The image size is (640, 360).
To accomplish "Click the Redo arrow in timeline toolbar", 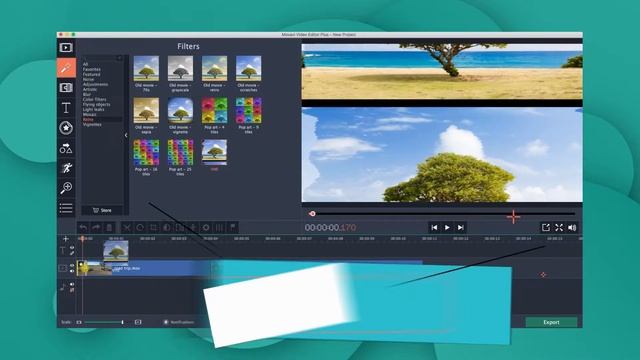I will tap(96, 227).
